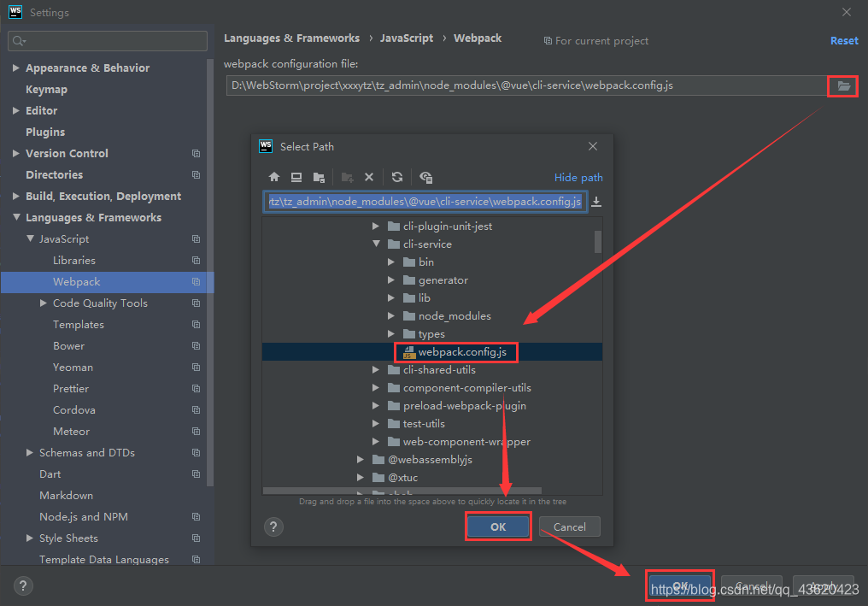Go to home directory in Select Path toolbar
This screenshot has width=868, height=606.
pyautogui.click(x=274, y=177)
